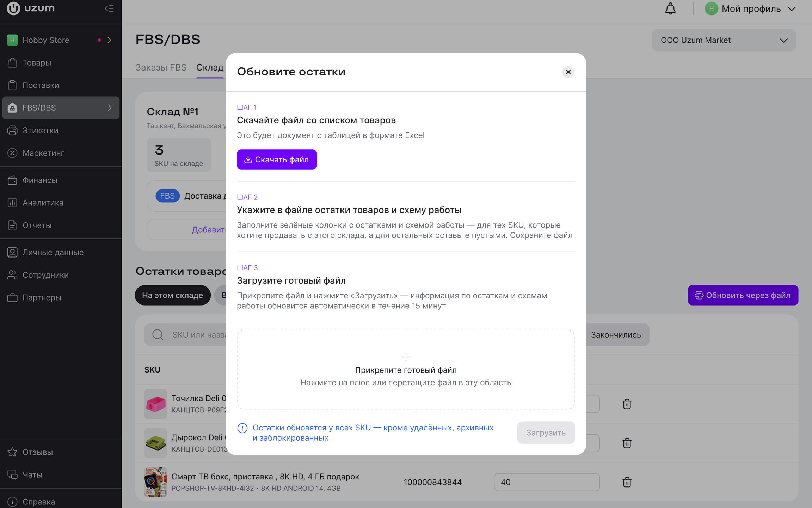Delete the Точилка Deli row
812x508 pixels.
pyautogui.click(x=627, y=404)
